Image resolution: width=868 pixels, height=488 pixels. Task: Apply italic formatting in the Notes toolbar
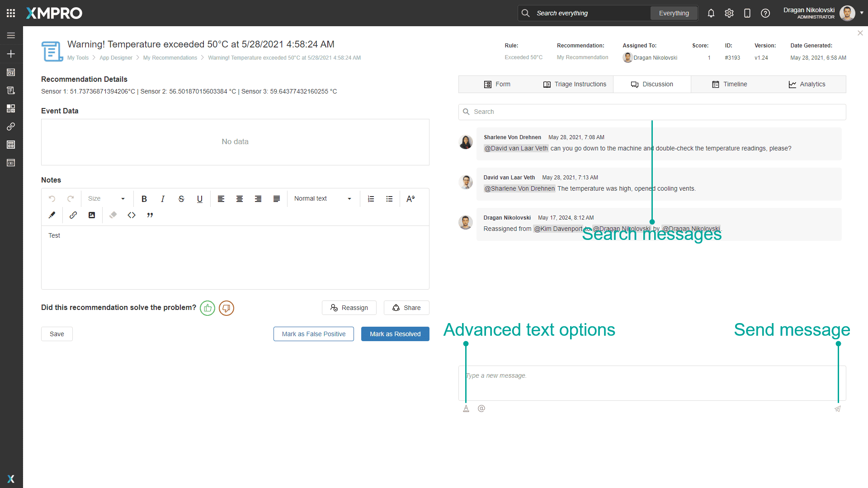162,199
